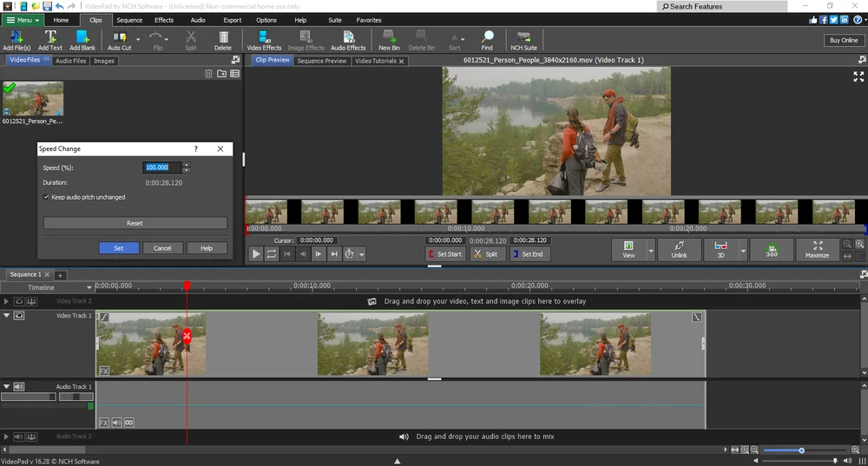The height and width of the screenshot is (466, 868).
Task: Click the 360 view icon
Action: [772, 250]
